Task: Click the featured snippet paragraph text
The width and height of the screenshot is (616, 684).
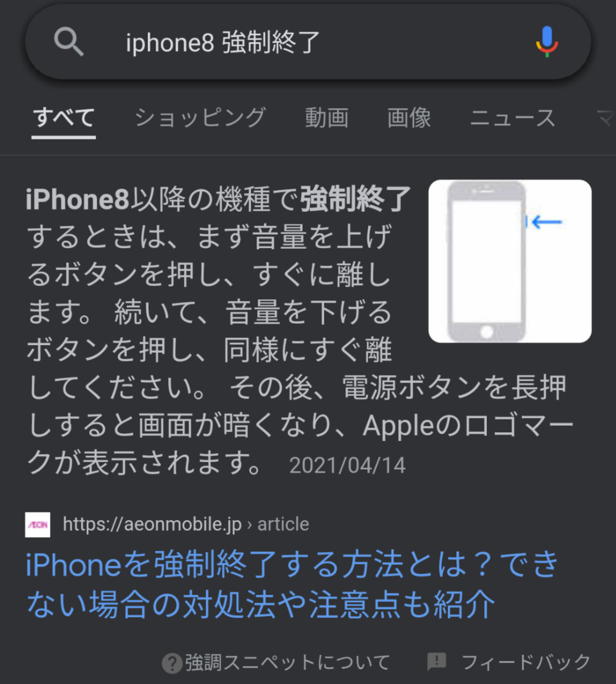Action: tap(300, 330)
